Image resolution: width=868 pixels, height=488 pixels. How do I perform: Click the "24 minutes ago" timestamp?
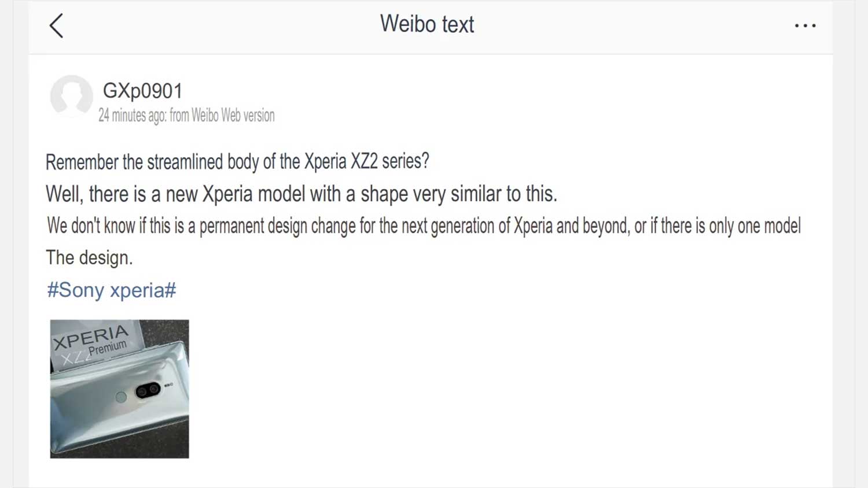click(132, 116)
